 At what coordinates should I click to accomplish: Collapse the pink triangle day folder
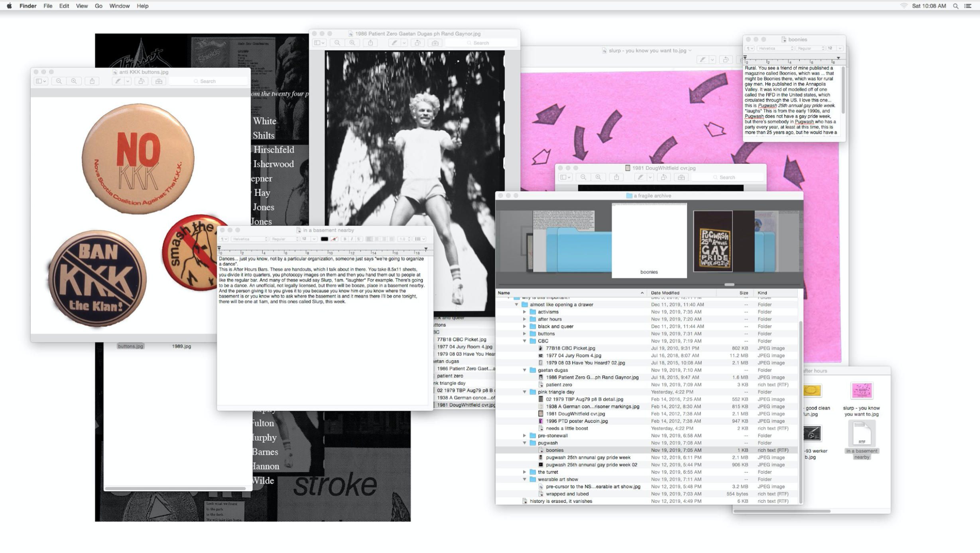pyautogui.click(x=525, y=392)
